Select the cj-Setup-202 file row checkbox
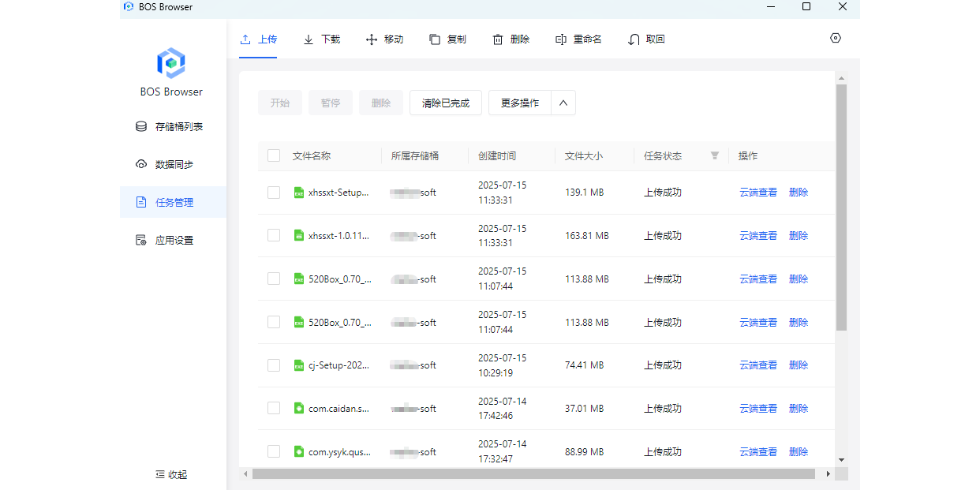The width and height of the screenshot is (980, 490). tap(274, 365)
